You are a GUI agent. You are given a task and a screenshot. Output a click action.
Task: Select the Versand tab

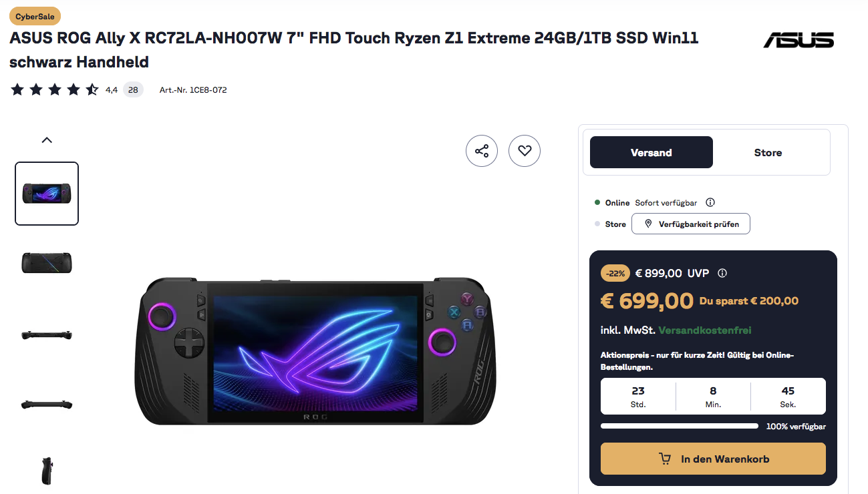[x=651, y=152]
